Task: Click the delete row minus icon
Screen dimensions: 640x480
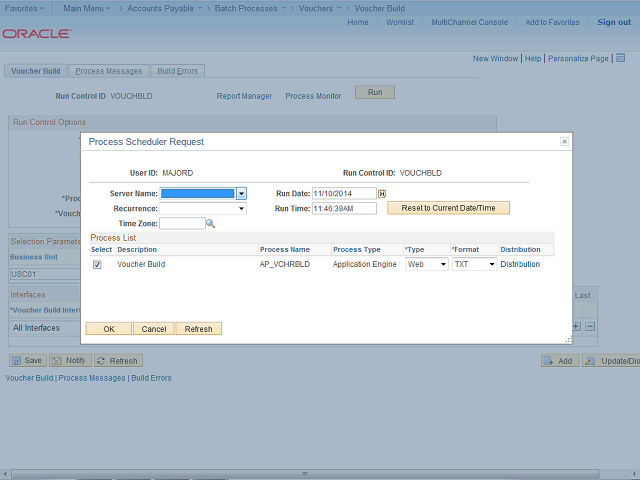Action: [590, 327]
